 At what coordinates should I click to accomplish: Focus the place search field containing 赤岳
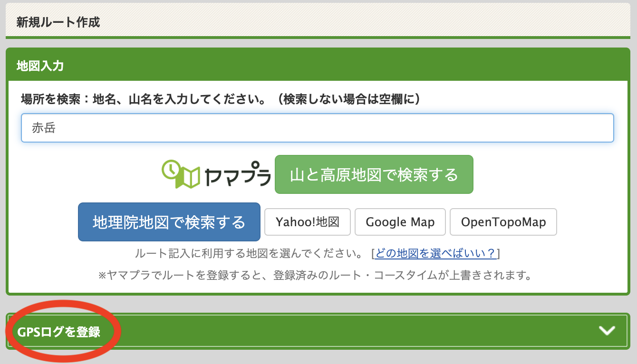point(318,127)
